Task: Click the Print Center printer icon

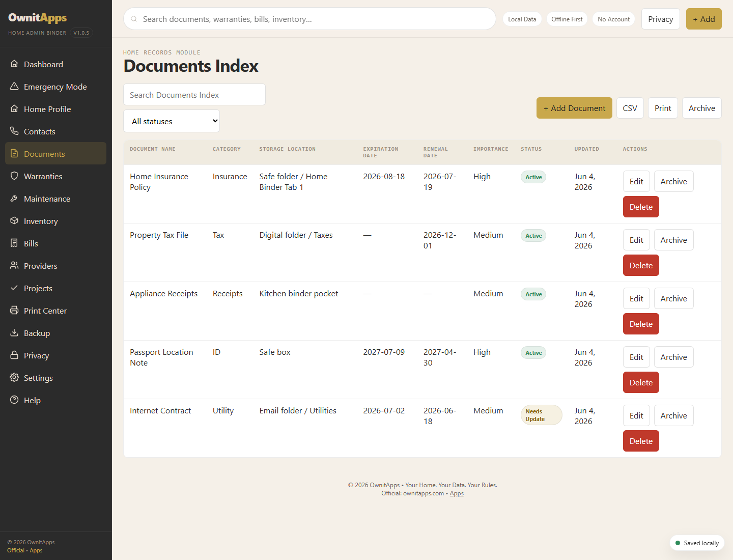Action: tap(14, 311)
